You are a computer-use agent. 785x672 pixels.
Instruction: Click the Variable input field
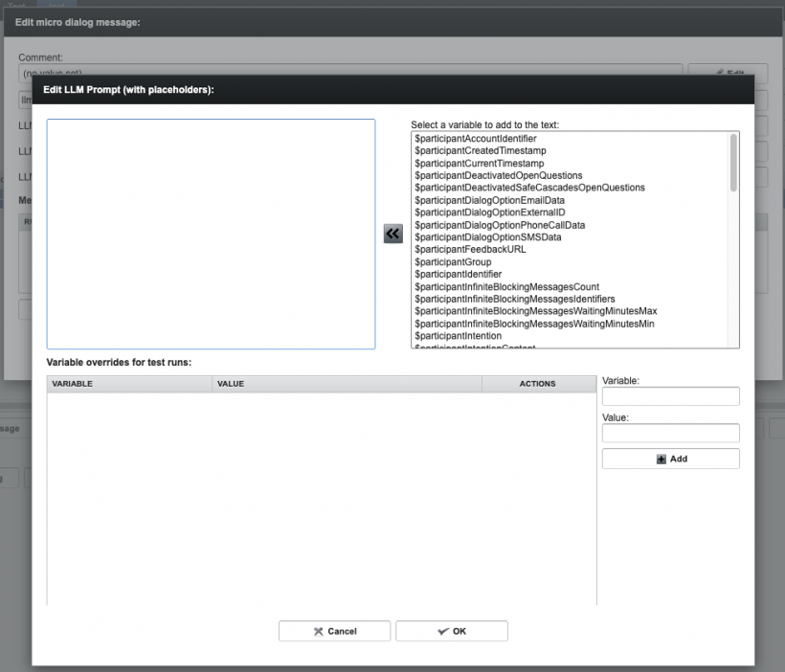pyautogui.click(x=671, y=396)
